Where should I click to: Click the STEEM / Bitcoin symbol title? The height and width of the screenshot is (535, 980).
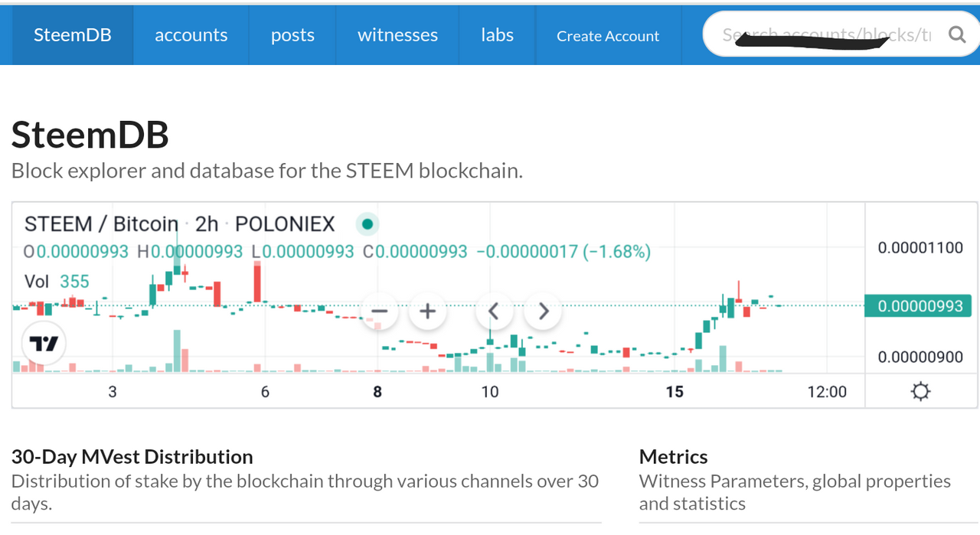101,224
